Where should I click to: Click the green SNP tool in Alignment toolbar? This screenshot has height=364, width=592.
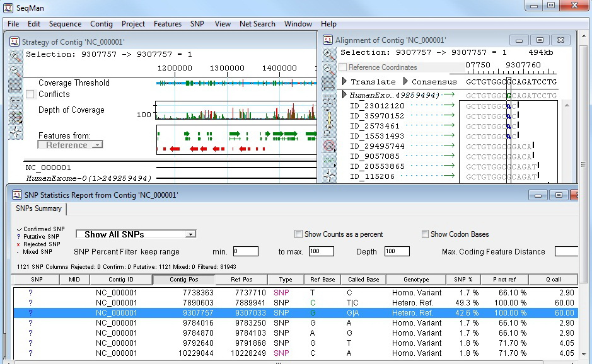click(329, 161)
